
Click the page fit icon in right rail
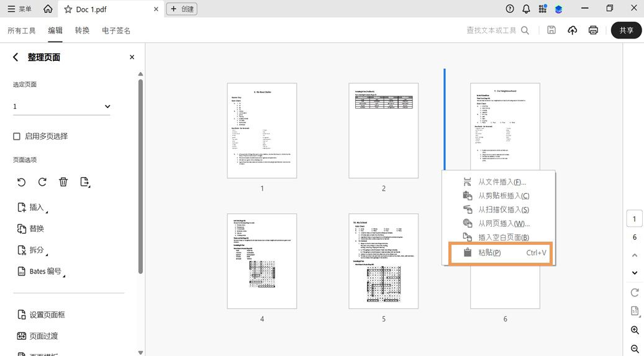click(635, 311)
